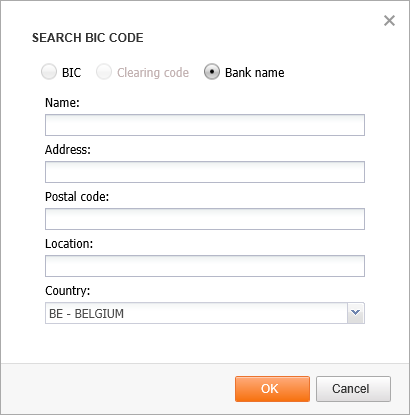Click the 'Country:' field label
The image size is (410, 415).
[x=68, y=291]
